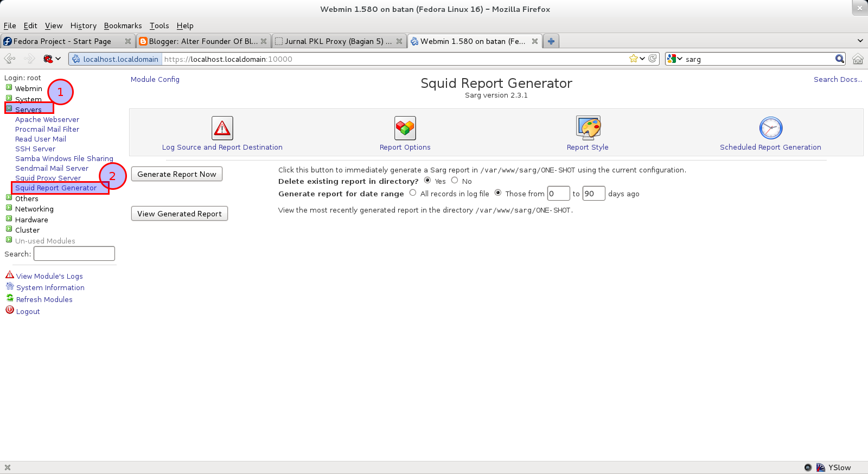Close the Fedora Project tab
Image resolution: width=868 pixels, height=474 pixels.
(128, 41)
